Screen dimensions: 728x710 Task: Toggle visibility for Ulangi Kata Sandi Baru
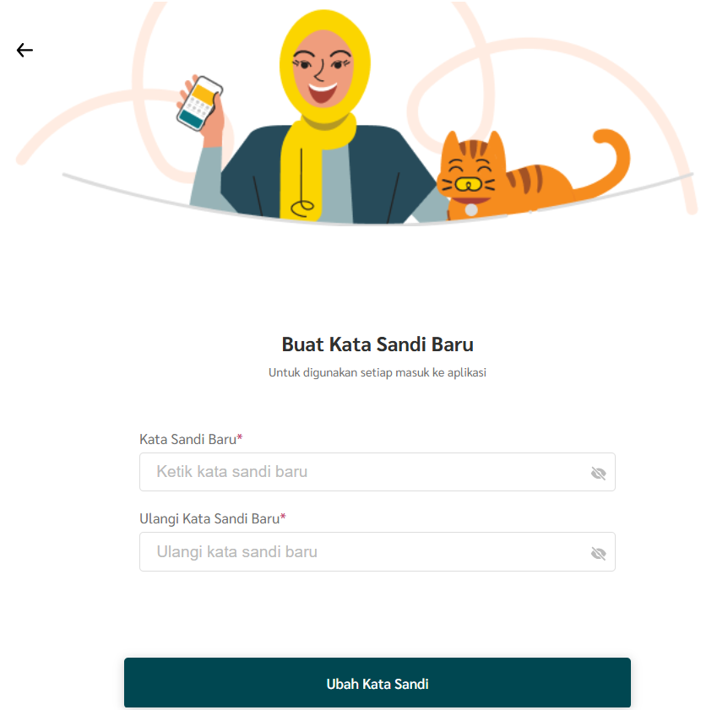pyautogui.click(x=598, y=553)
